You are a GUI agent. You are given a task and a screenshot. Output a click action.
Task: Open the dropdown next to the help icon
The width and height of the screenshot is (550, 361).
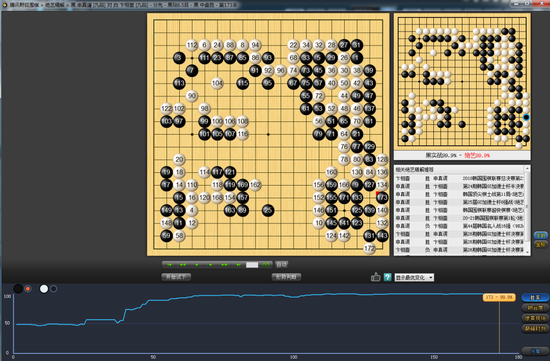[x=414, y=278]
